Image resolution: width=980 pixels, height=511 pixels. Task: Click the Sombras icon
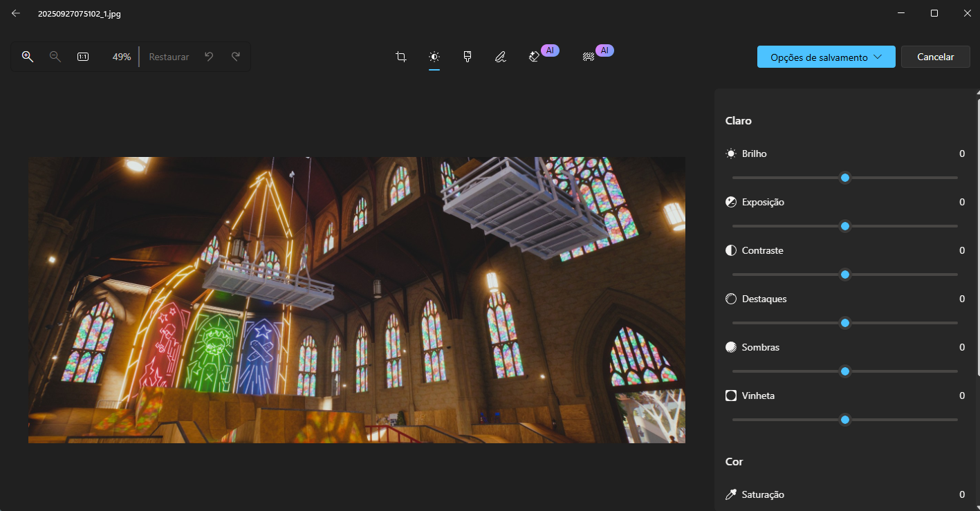coord(731,347)
